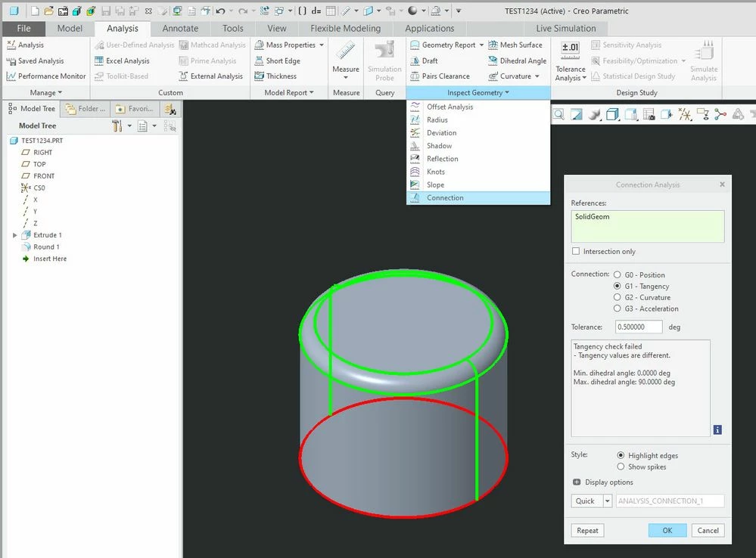Screen dimensions: 756x558
Task: Open the Quick analysis type dropdown
Action: tap(608, 501)
